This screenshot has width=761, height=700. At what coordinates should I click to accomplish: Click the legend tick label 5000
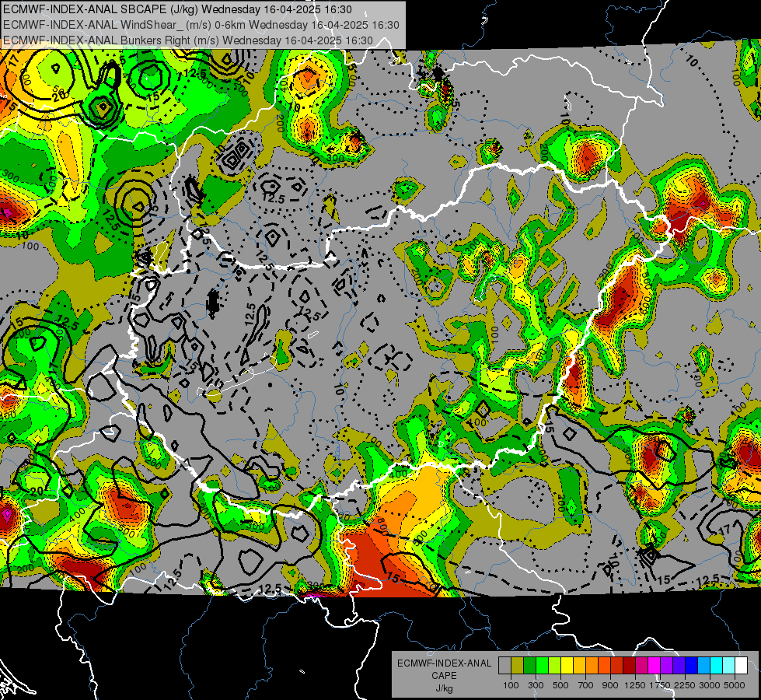pos(735,685)
